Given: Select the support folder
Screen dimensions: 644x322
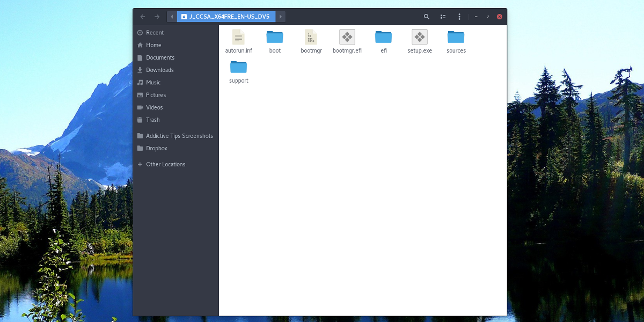Looking at the screenshot, I should coord(238,67).
